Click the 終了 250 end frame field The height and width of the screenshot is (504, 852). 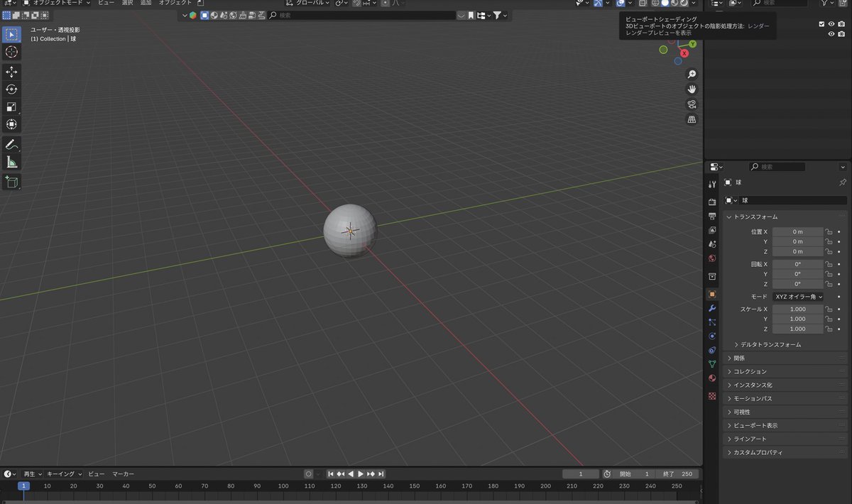pyautogui.click(x=678, y=473)
